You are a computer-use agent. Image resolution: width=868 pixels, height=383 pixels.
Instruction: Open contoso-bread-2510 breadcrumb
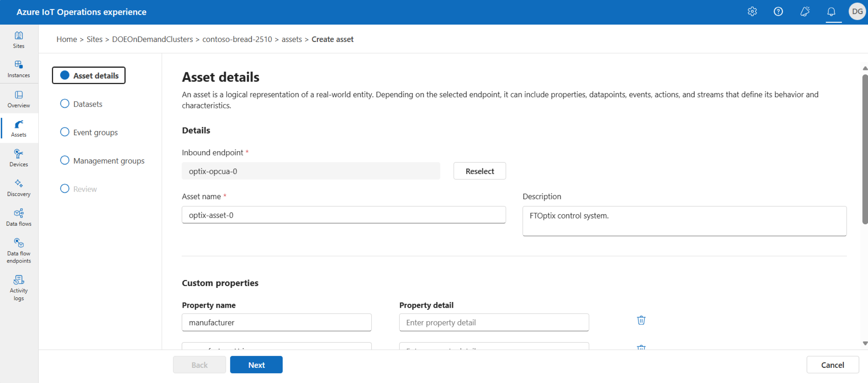(237, 39)
